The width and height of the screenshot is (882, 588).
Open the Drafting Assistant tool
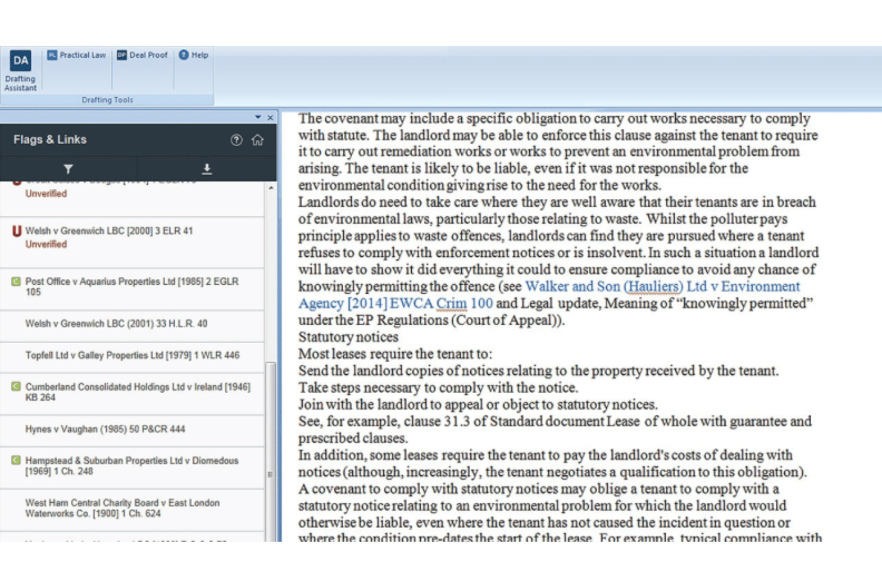coord(21,71)
